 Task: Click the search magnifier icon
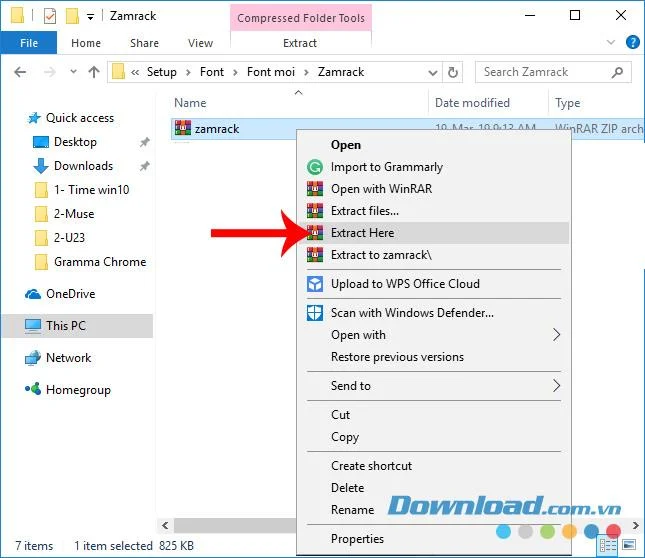point(617,72)
